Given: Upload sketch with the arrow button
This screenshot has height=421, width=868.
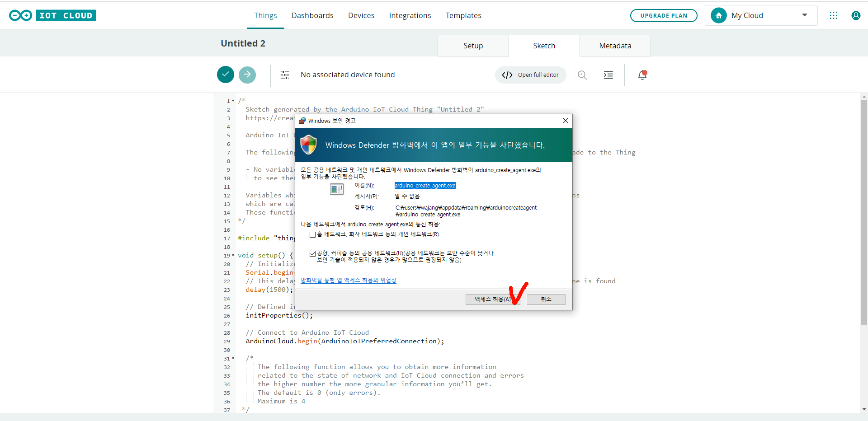Looking at the screenshot, I should (x=247, y=75).
